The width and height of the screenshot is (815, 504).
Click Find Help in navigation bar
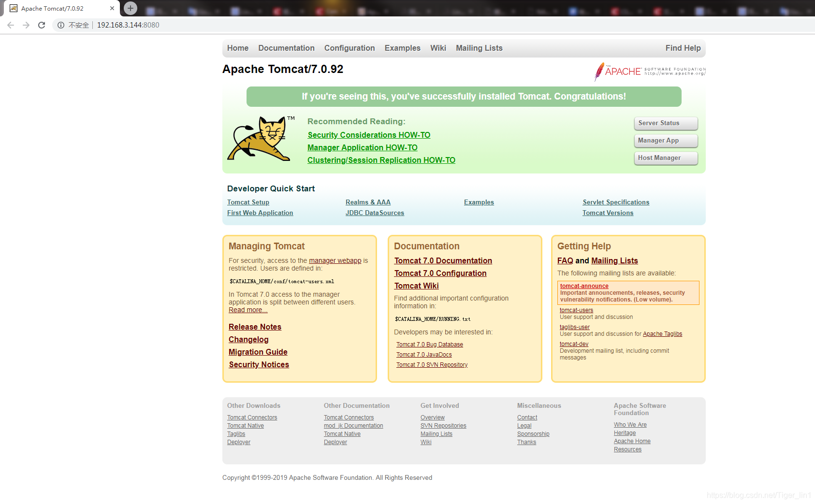click(683, 48)
